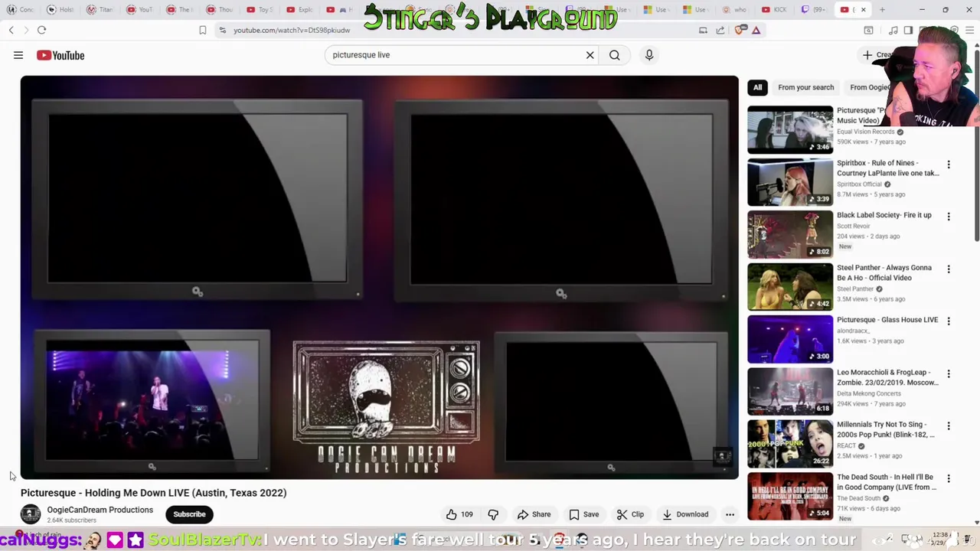Open Spiritbox Rule of Nines title link

pyautogui.click(x=887, y=168)
